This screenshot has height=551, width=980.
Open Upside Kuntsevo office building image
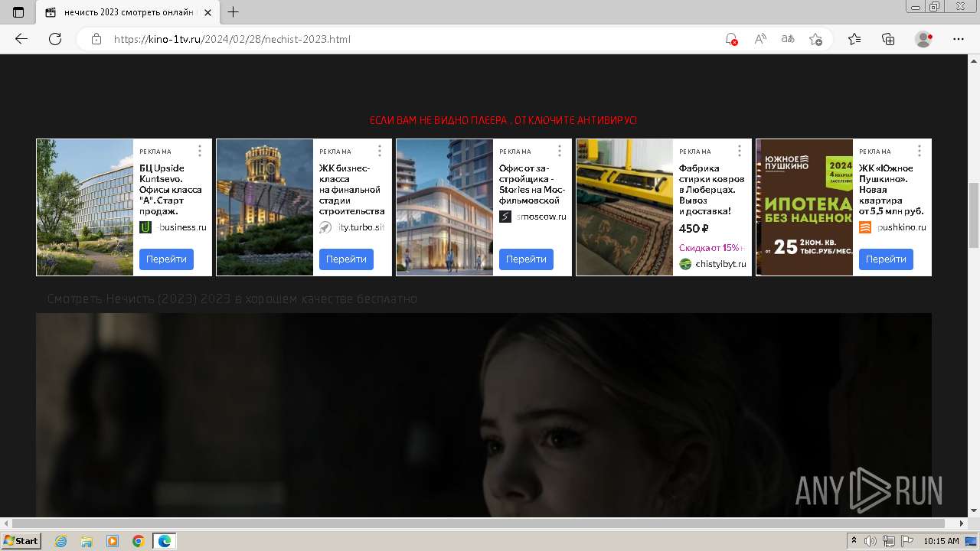point(85,207)
